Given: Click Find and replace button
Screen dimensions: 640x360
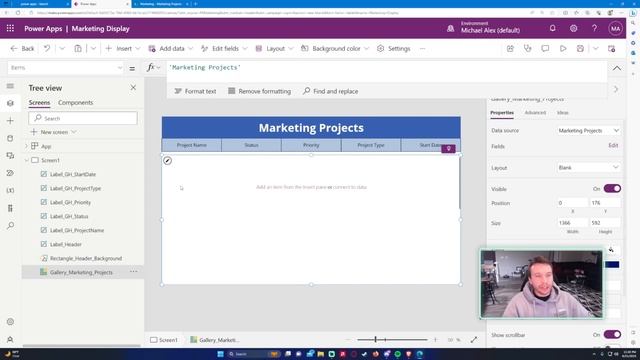Looking at the screenshot, I should [331, 91].
